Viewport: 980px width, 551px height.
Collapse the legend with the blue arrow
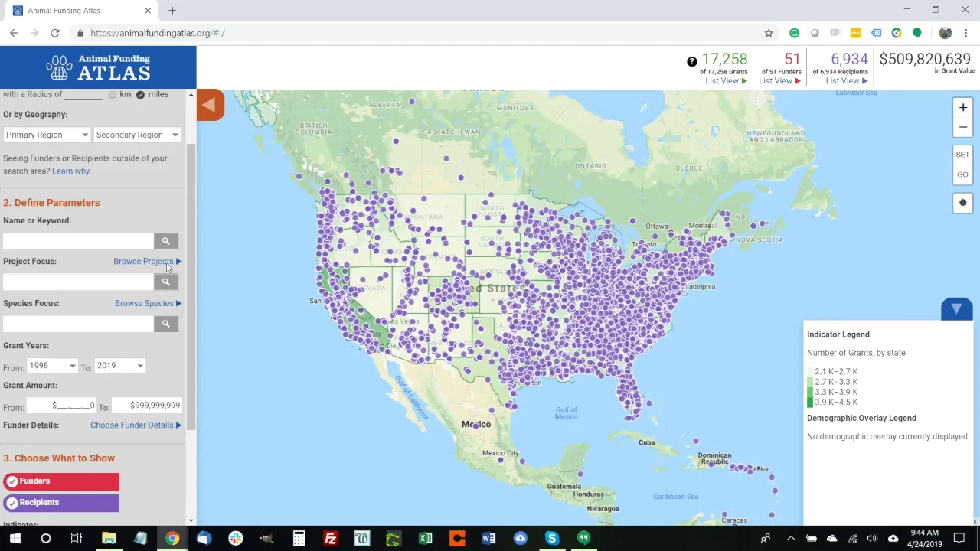956,308
